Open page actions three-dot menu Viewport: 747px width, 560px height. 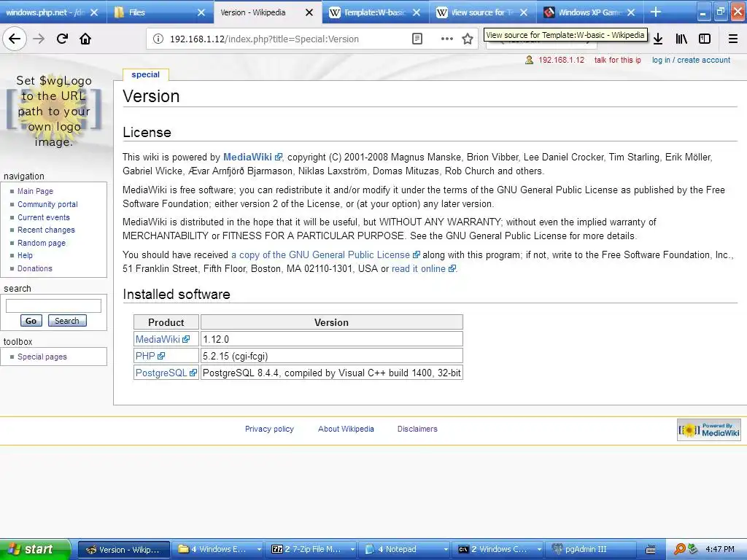pyautogui.click(x=447, y=39)
